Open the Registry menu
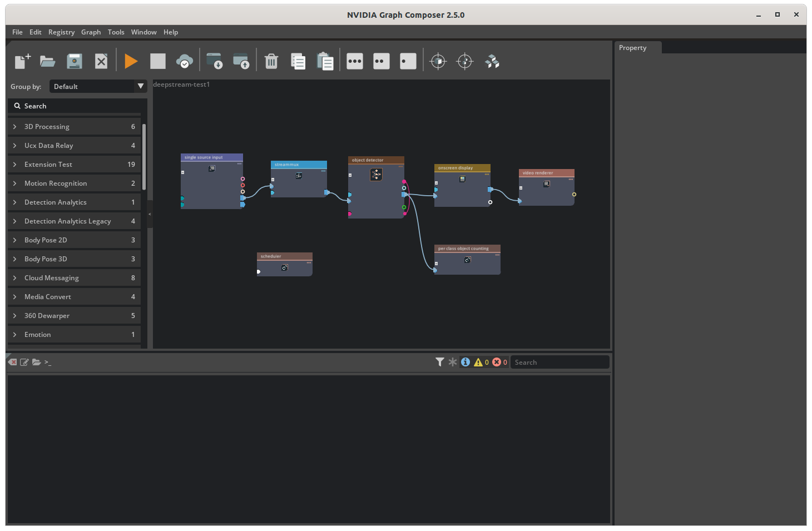Viewport: 812px width, 531px height. (x=61, y=32)
